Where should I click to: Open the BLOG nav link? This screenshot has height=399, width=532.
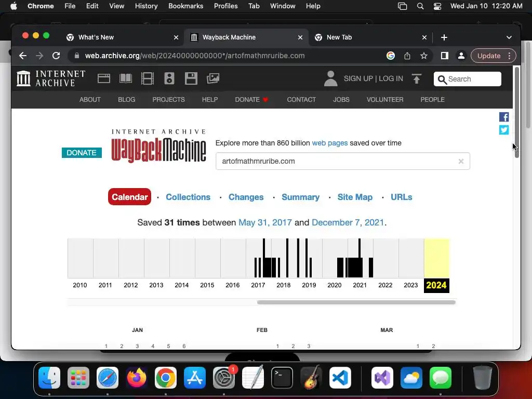[127, 100]
